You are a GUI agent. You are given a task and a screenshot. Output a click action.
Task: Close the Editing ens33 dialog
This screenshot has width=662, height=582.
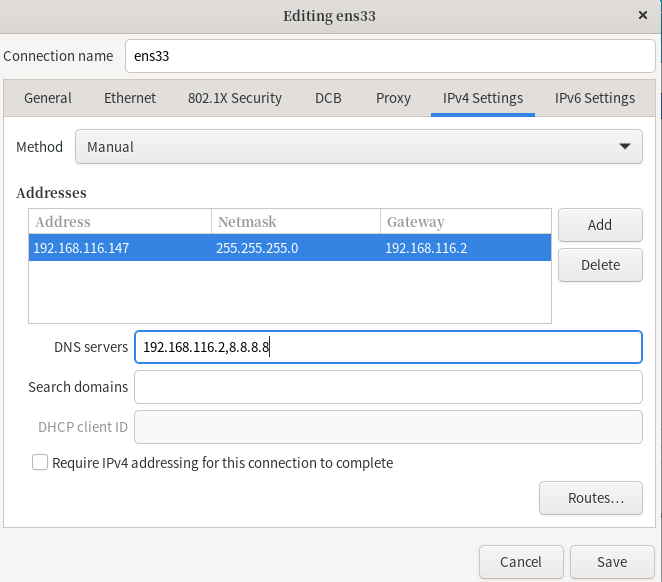(642, 15)
